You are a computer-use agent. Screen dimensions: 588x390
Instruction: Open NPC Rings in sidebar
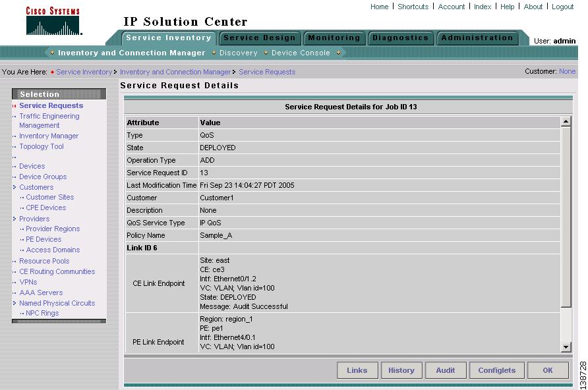[x=42, y=313]
